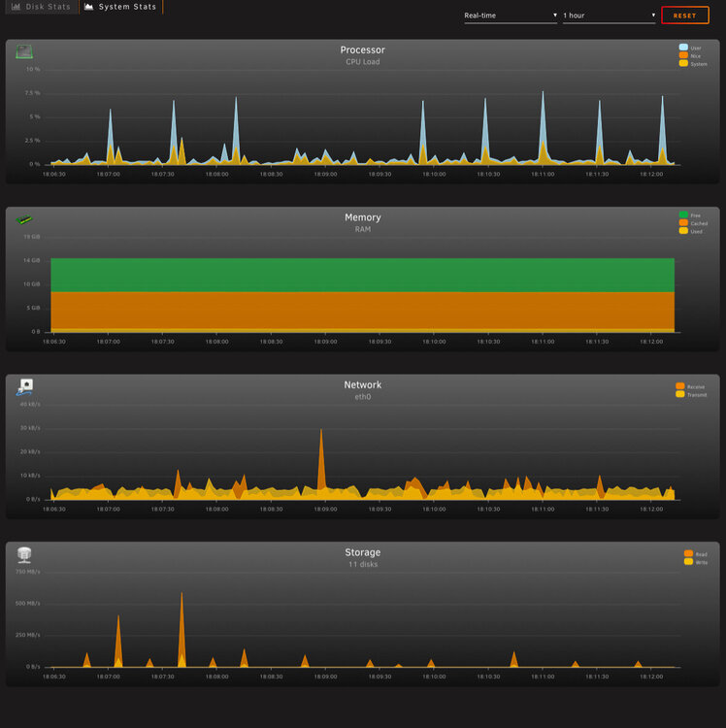
Task: Toggle the Read series in Storage legend
Action: 696,554
